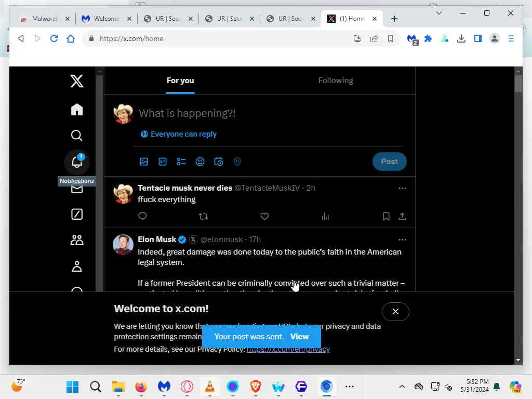
Task: Add a GIF to the post
Action: [163, 162]
